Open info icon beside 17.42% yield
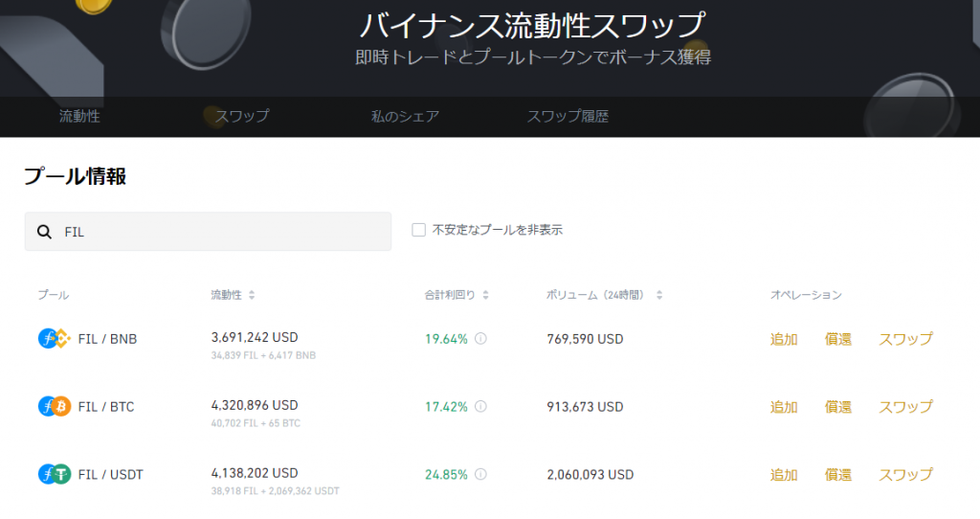Screen dimensions: 980x519 click(x=480, y=406)
